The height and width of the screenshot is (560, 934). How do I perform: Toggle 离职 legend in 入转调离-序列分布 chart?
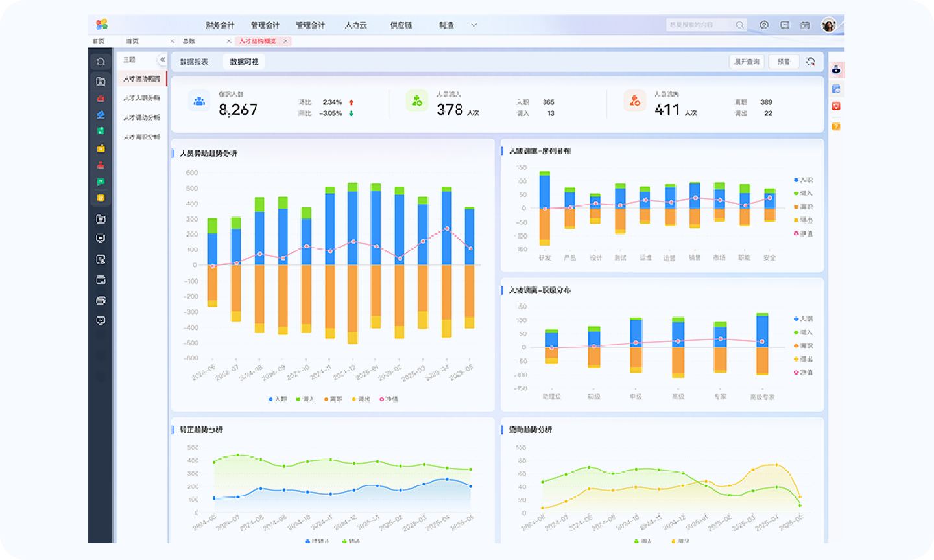(803, 207)
